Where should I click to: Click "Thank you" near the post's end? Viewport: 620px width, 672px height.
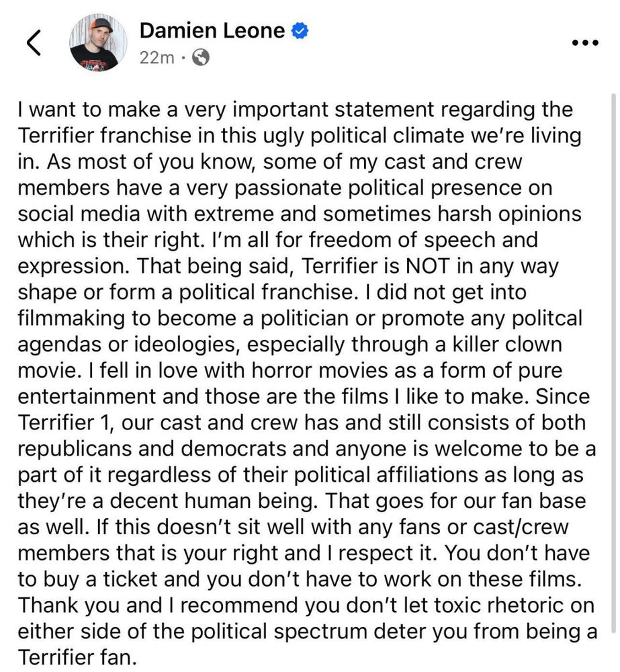[x=69, y=605]
